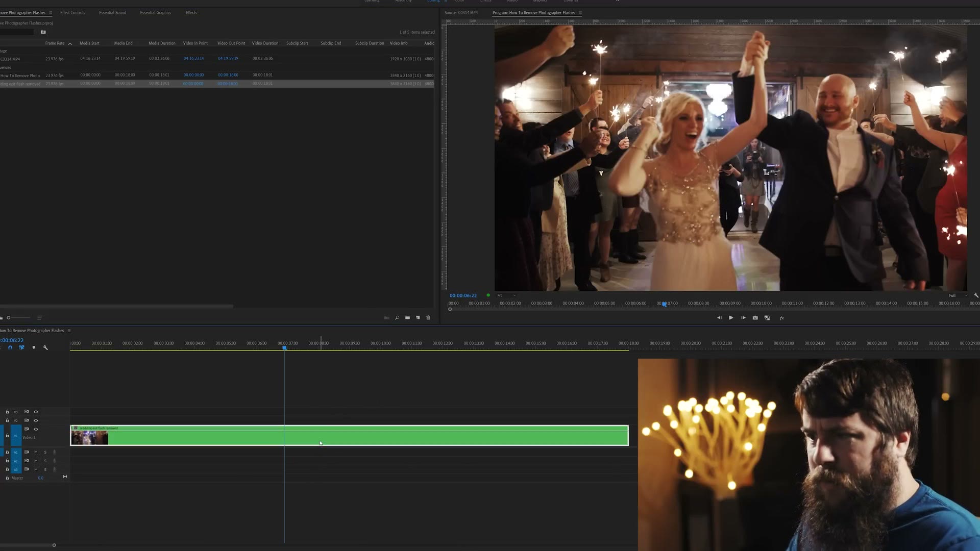Delete selected item with trash icon

(x=428, y=318)
